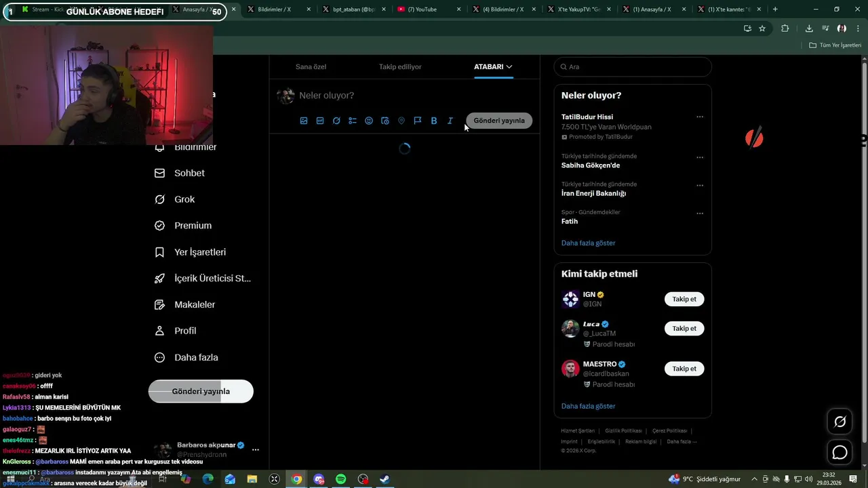The width and height of the screenshot is (868, 488).
Task: Click composer Gönderi yayınla button
Action: coord(499,121)
